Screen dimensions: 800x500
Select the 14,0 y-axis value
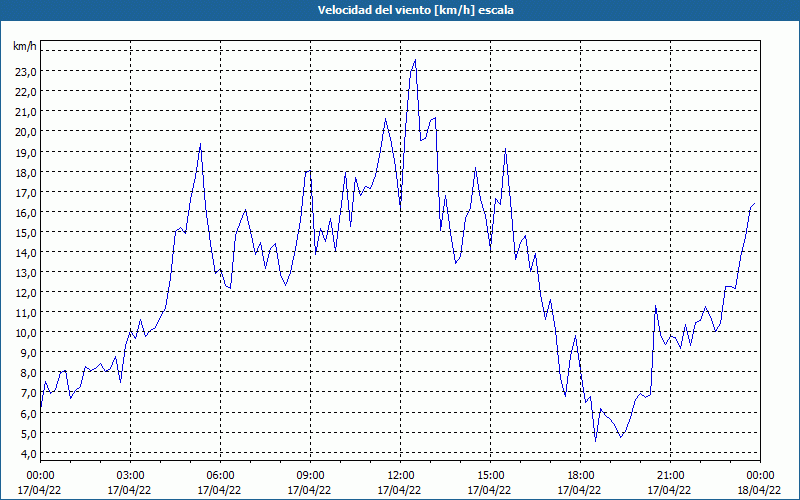point(26,253)
